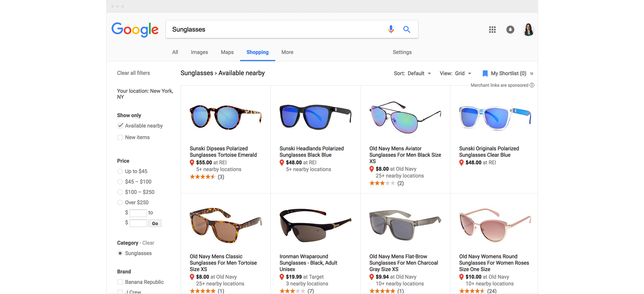644x294 pixels.
Task: Click the star rating of Sunski Dipseas
Action: (202, 177)
